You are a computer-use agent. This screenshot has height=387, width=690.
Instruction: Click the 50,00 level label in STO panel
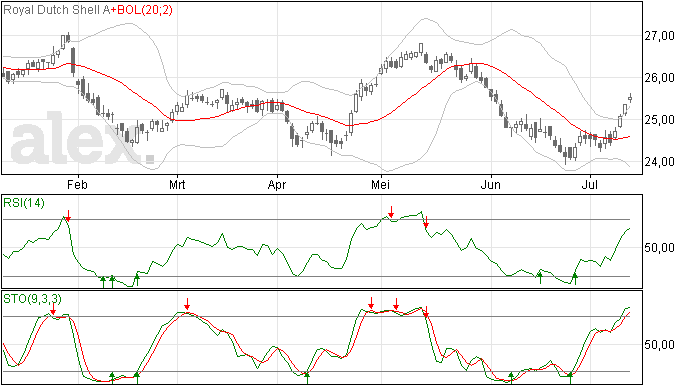point(660,345)
